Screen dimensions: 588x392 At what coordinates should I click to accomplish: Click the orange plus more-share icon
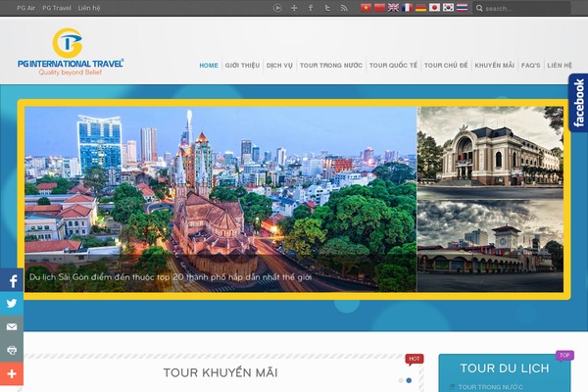(12, 373)
